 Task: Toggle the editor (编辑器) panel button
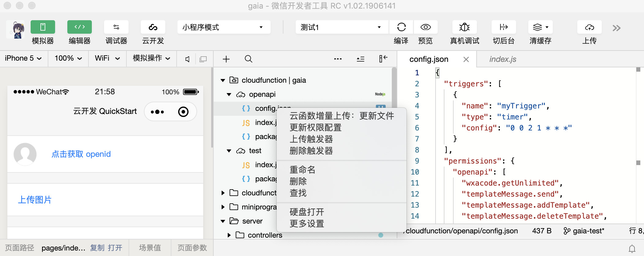80,27
